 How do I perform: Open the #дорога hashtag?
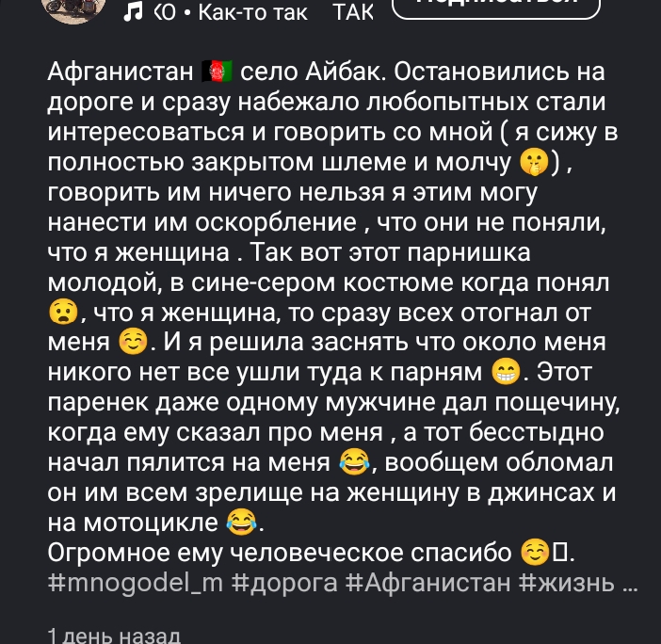[285, 583]
